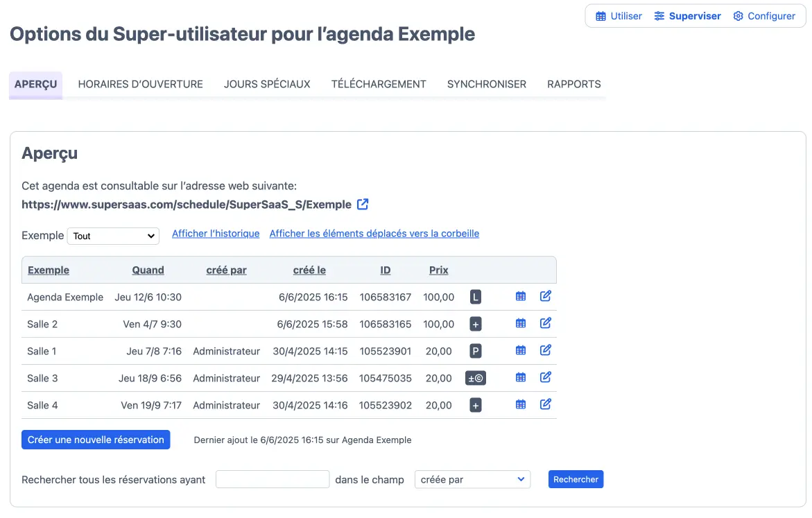
Task: Click the plus badge in Salle 4 row
Action: (x=476, y=405)
